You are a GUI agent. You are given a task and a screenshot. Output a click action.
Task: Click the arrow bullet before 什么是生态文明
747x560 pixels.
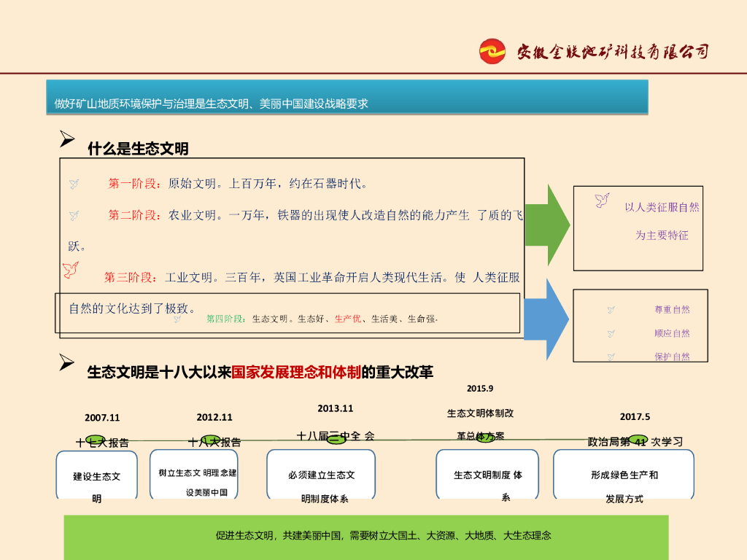(67, 139)
